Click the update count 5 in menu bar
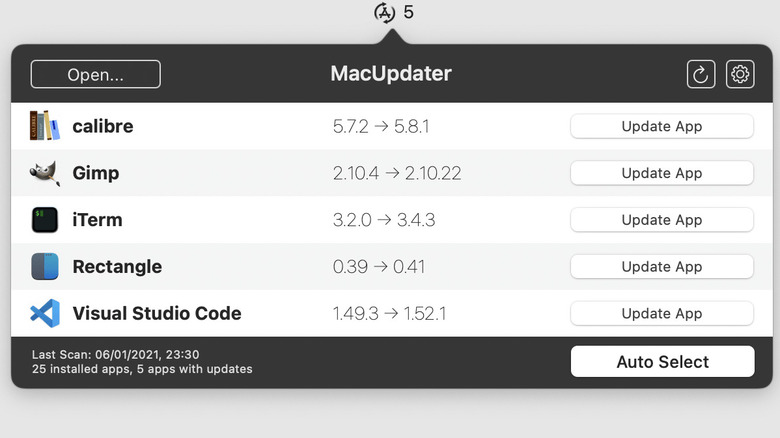The image size is (780, 438). point(408,13)
